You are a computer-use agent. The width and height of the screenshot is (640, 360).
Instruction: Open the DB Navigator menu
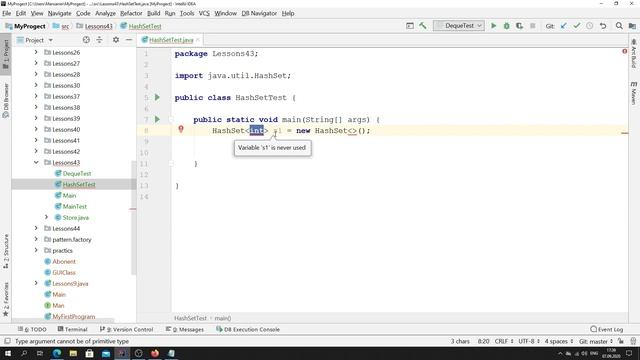tap(259, 13)
